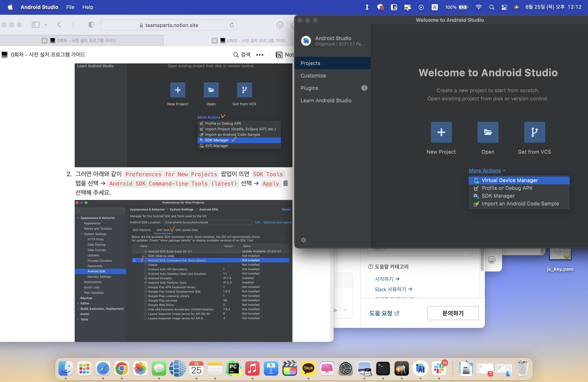Open the input source A menu in menu bar

[x=435, y=7]
